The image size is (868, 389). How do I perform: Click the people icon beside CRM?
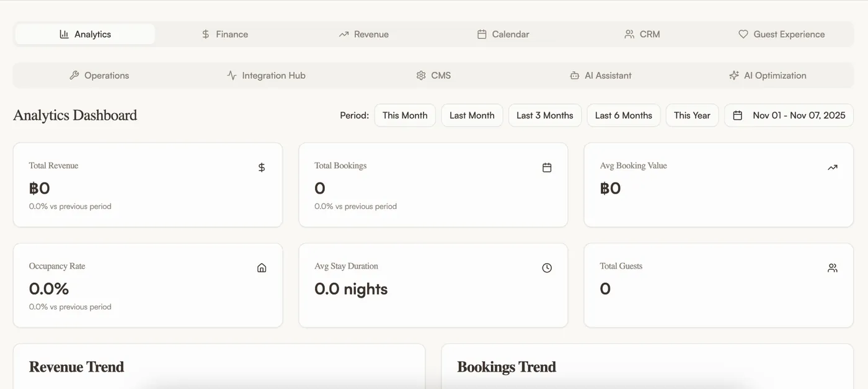pyautogui.click(x=629, y=34)
